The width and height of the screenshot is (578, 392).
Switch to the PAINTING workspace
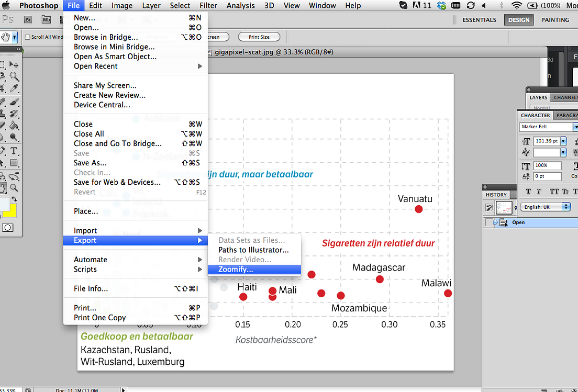pyautogui.click(x=555, y=20)
